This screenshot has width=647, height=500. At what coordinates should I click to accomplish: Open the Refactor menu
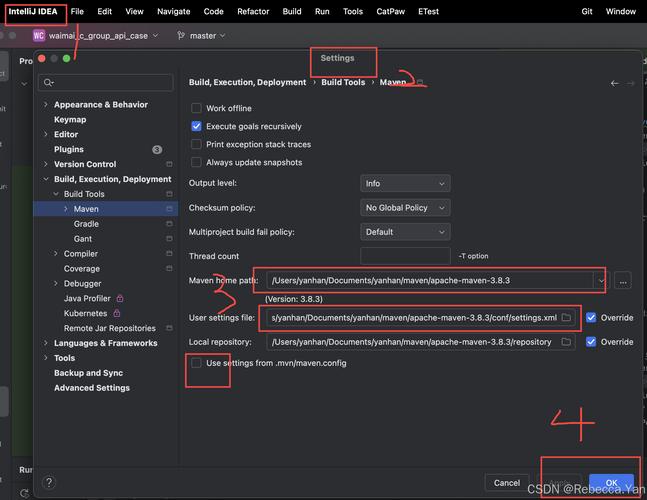[x=253, y=12]
